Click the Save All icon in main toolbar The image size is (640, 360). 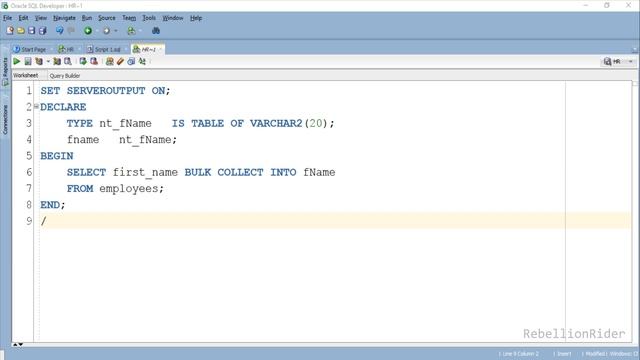click(42, 31)
